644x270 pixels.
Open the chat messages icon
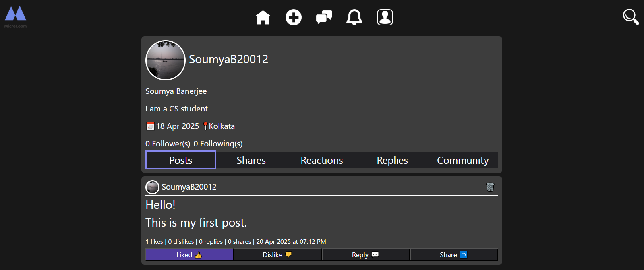324,18
